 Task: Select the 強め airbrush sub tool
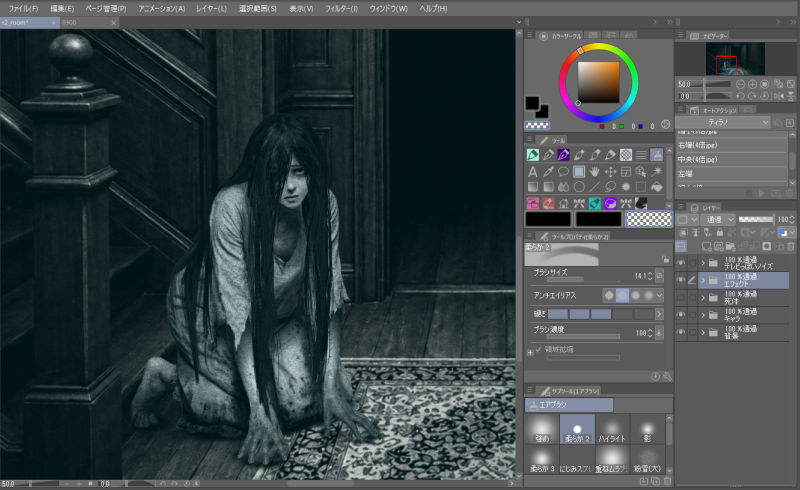tap(542, 429)
